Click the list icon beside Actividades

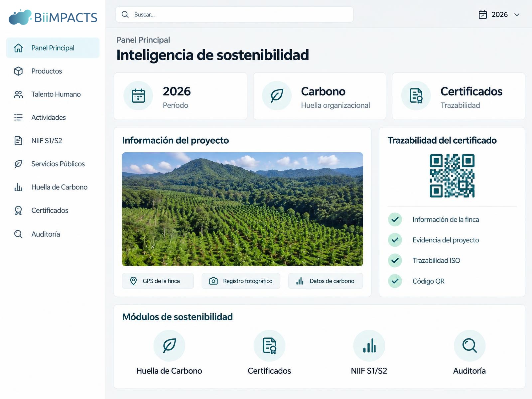click(x=18, y=117)
